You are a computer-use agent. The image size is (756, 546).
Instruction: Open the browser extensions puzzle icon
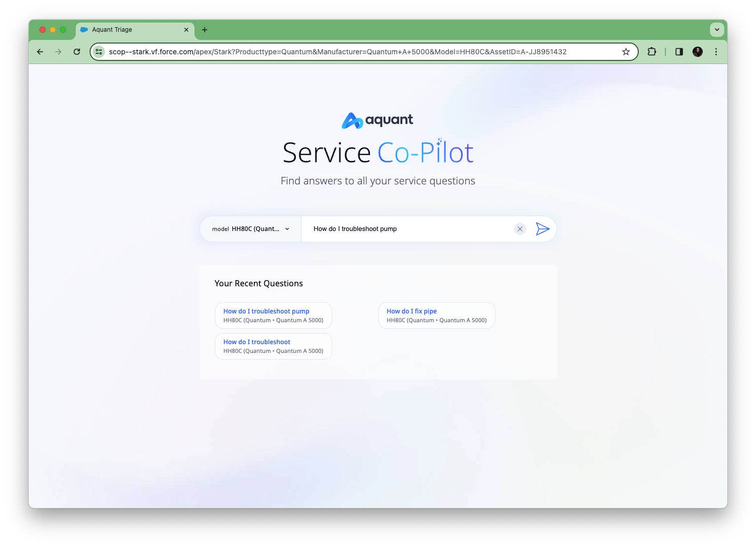pyautogui.click(x=652, y=52)
